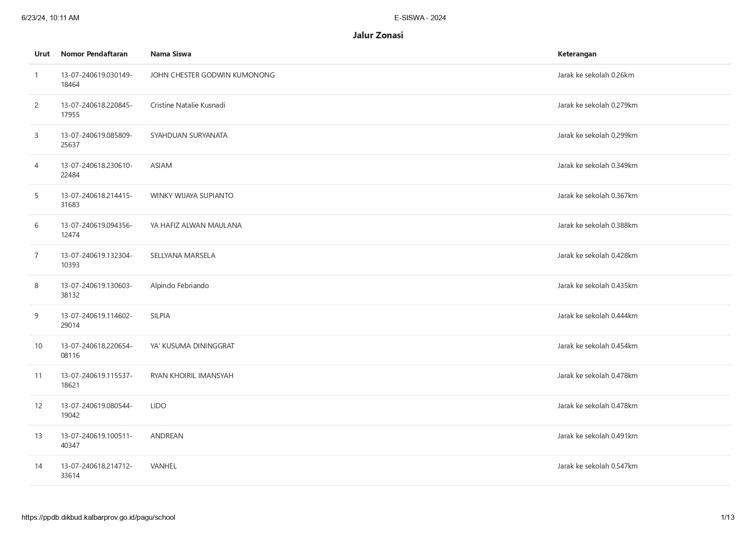Select VANHEL in row 14
Screen dimensions: 756x534
[x=163, y=466]
